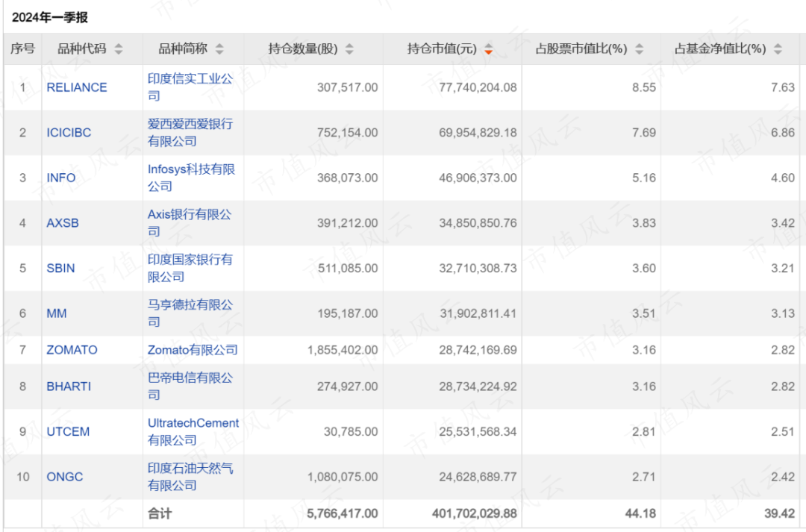Select holding quantity 1,855,402.00
The width and height of the screenshot is (806, 532).
pos(343,350)
